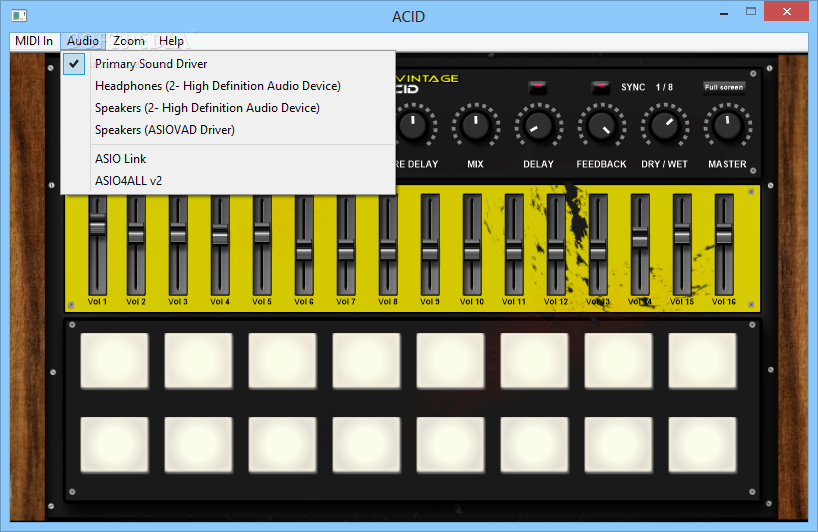This screenshot has height=532, width=818.
Task: Click the DELAY knob
Action: click(538, 126)
